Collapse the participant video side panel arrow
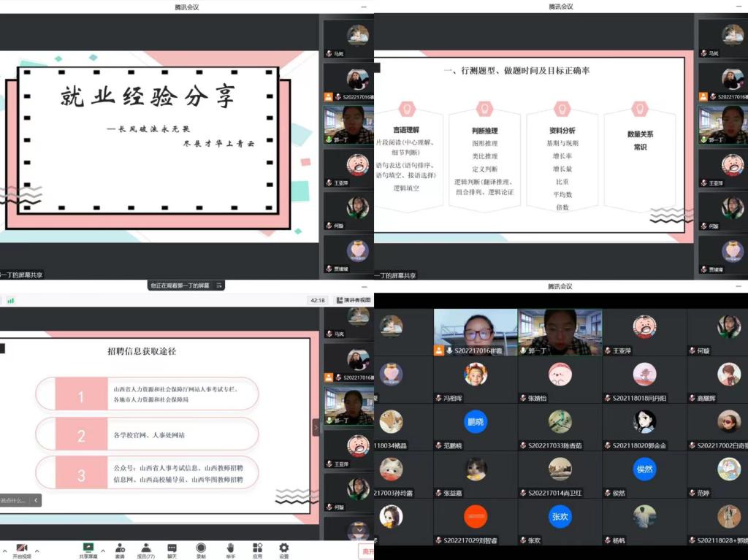Image resolution: width=748 pixels, height=560 pixels. click(316, 427)
